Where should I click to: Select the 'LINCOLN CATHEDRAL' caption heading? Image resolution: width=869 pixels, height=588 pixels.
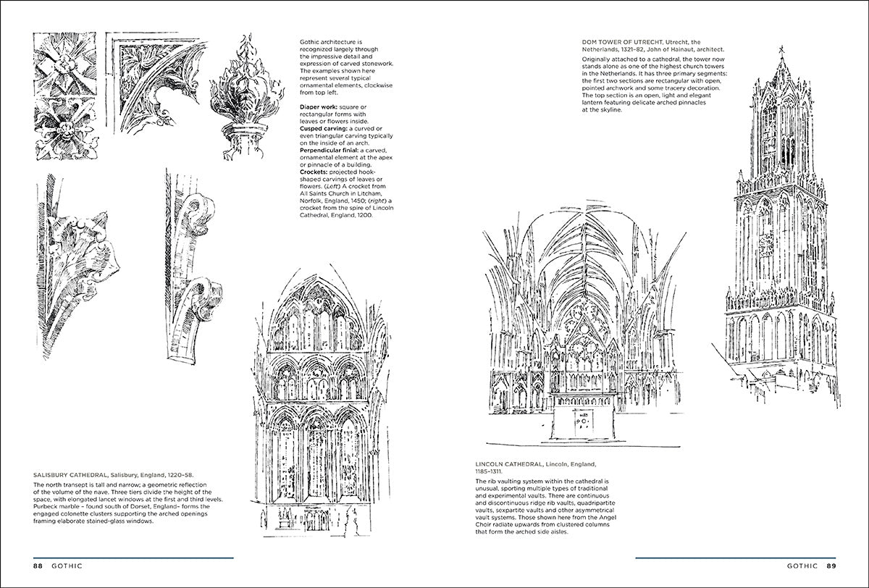[x=513, y=463]
